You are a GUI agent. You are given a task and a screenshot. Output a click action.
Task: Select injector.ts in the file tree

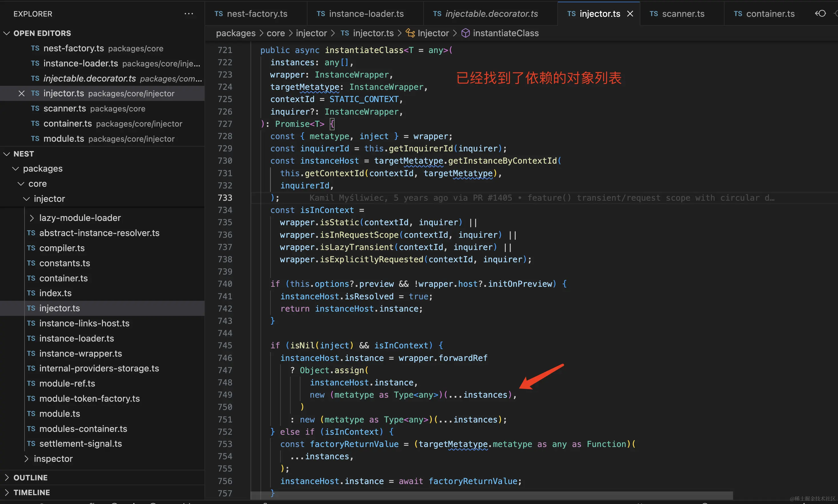102,308
